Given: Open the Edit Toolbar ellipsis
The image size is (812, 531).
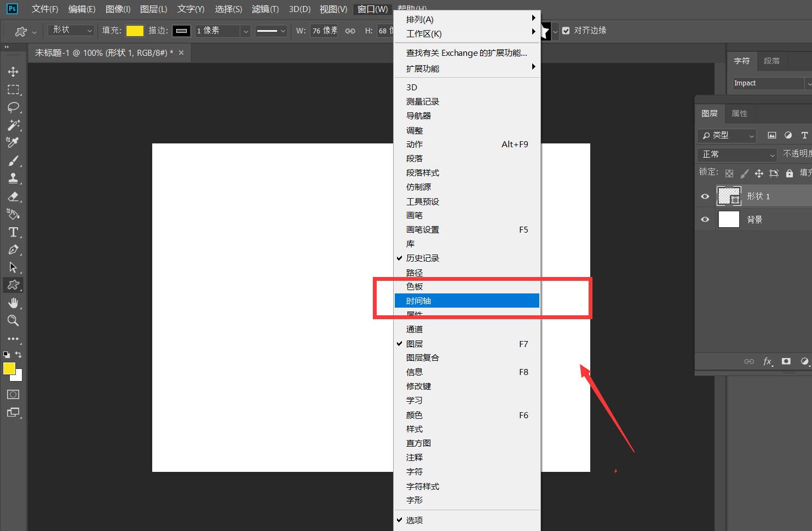Looking at the screenshot, I should pos(13,339).
